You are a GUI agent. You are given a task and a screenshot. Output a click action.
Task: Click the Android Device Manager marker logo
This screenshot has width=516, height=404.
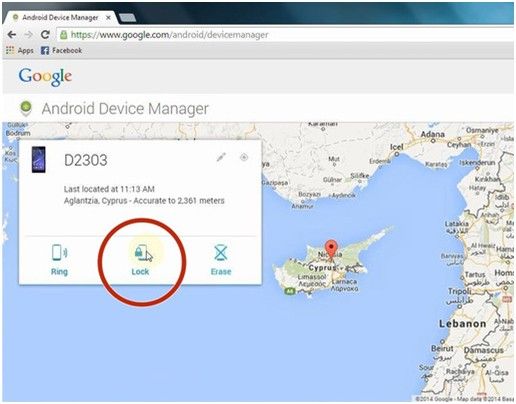coord(26,108)
